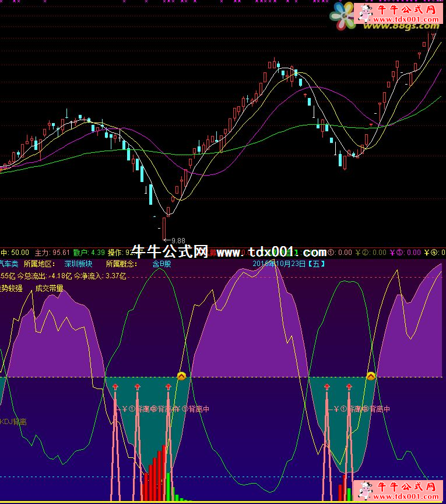Click the second yellow chevron circle marker
The height and width of the screenshot is (504, 446).
click(371, 376)
